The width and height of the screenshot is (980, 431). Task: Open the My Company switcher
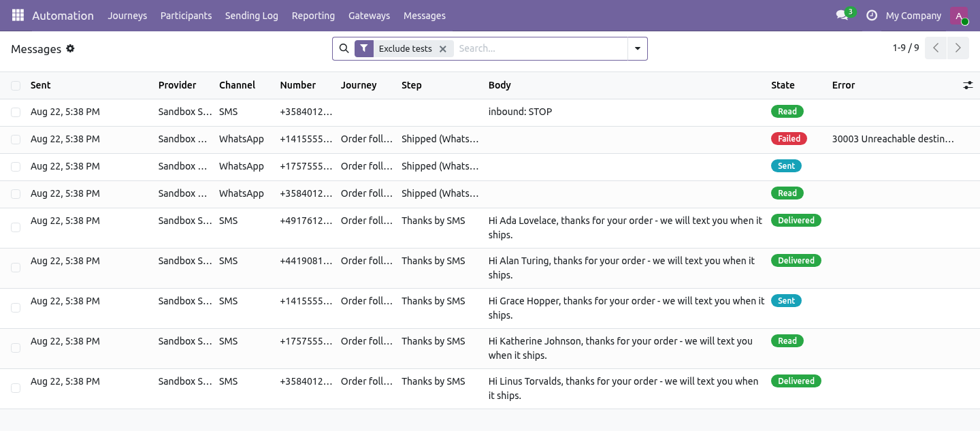[913, 16]
